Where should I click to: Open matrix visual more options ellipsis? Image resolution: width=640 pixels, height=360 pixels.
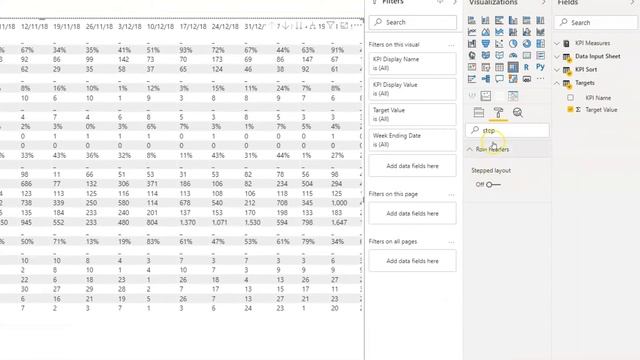(x=357, y=26)
